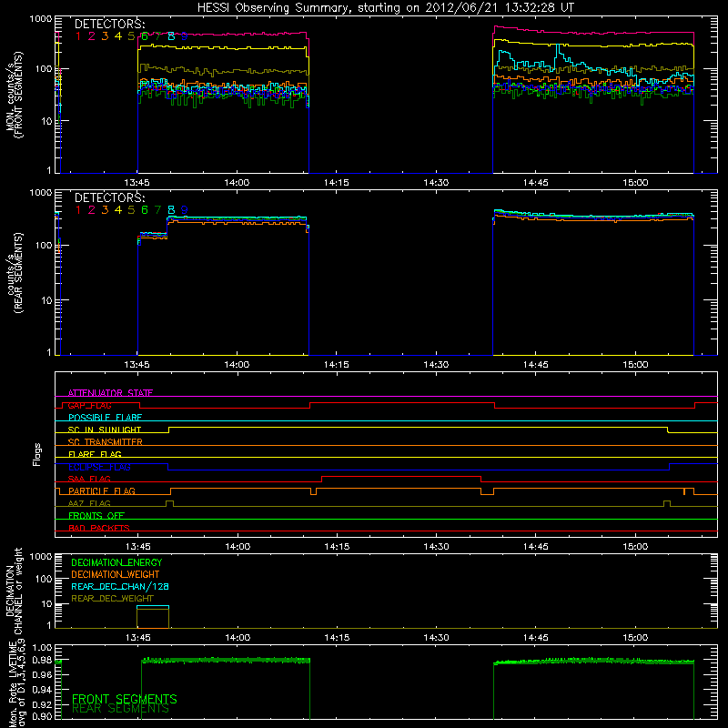Click 14:15 tick label under front segments plot
The height and width of the screenshot is (728, 728).
pos(336,183)
